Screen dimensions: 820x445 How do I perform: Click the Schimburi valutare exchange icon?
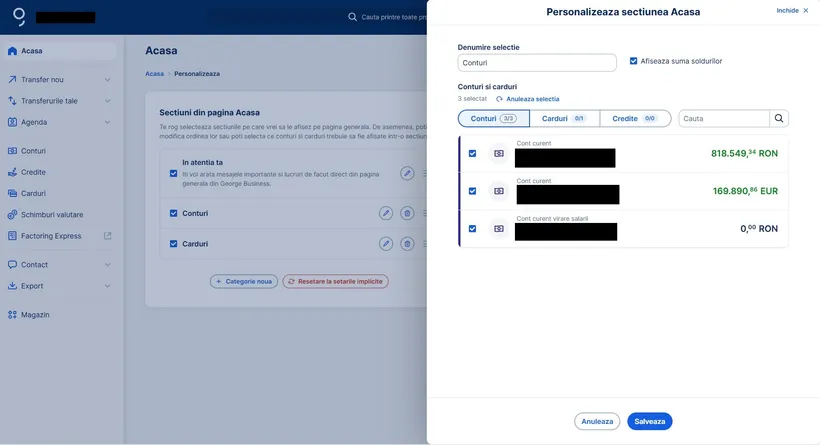coord(13,214)
